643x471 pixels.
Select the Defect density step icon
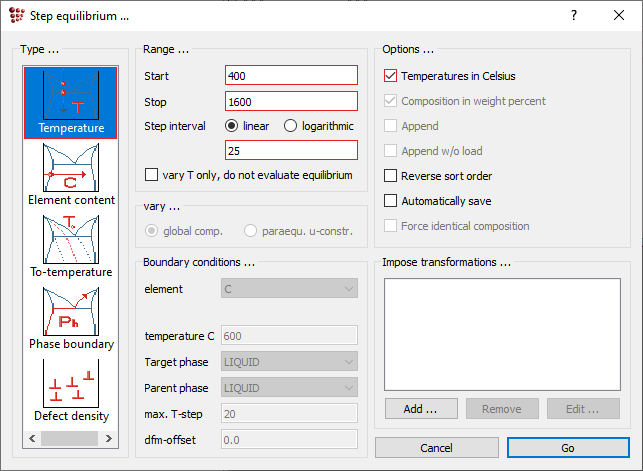tap(71, 386)
